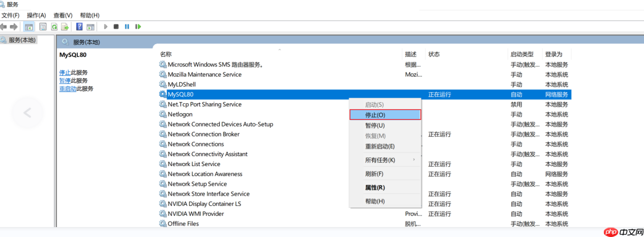This screenshot has width=644, height=237.
Task: Select the Network Connectivity Assistant row
Action: click(x=365, y=154)
